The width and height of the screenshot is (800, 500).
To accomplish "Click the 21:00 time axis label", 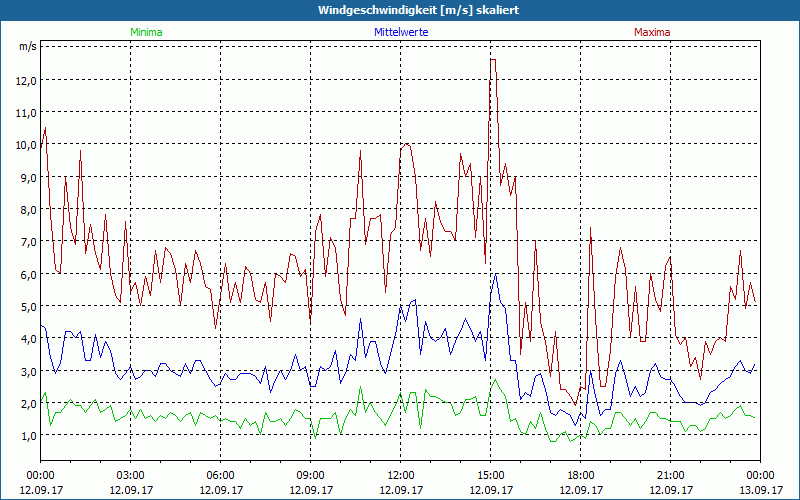I will tap(670, 476).
